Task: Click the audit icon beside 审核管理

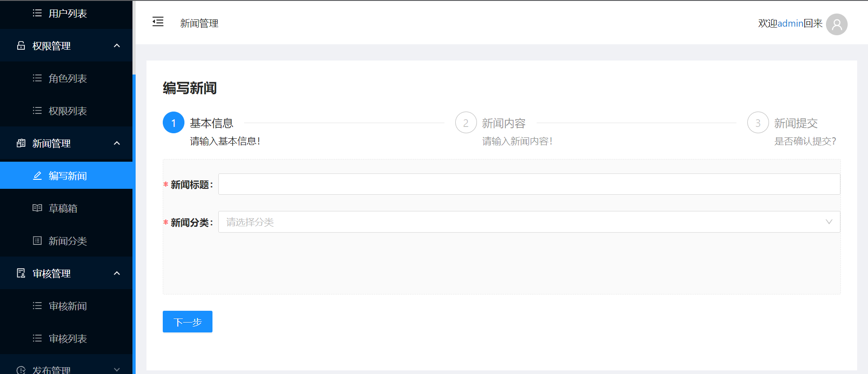Action: click(x=21, y=273)
